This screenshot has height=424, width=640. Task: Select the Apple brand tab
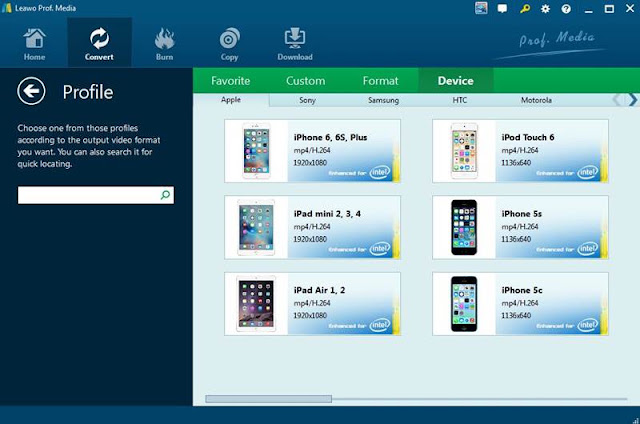tap(231, 100)
